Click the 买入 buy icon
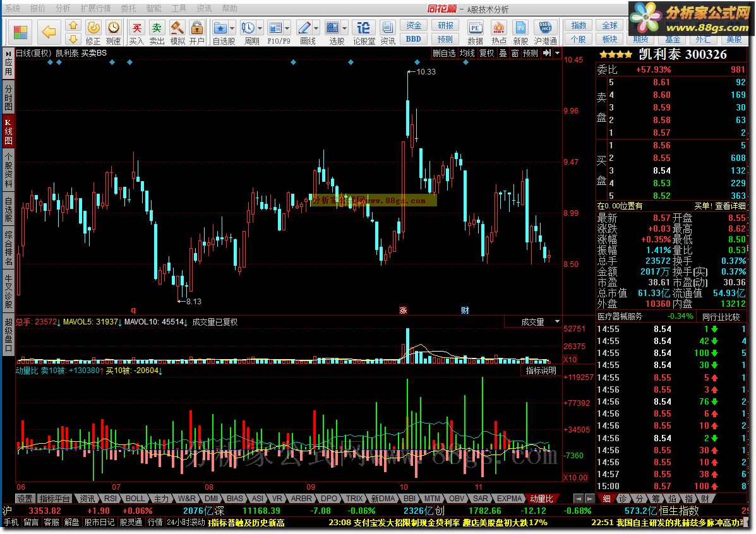The height and width of the screenshot is (534, 756). [137, 33]
